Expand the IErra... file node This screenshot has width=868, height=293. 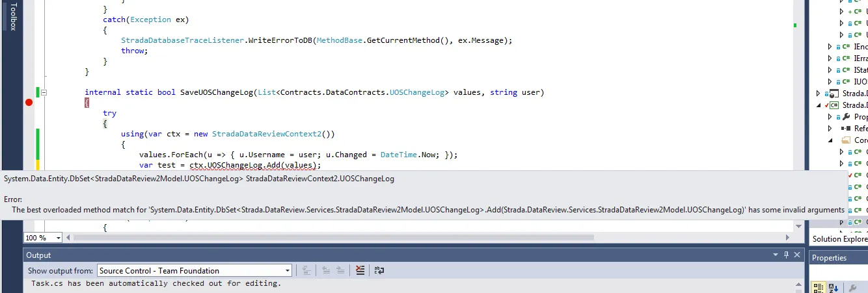(830, 58)
